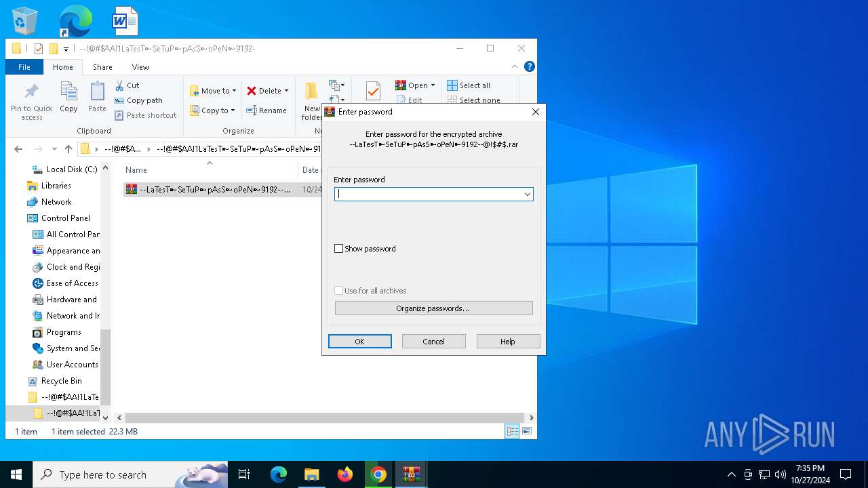Click OK in Enter password dialog

click(360, 342)
